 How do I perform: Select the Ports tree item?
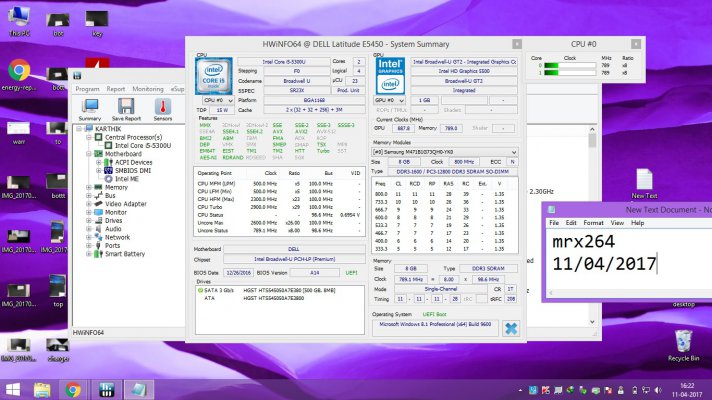click(x=112, y=246)
